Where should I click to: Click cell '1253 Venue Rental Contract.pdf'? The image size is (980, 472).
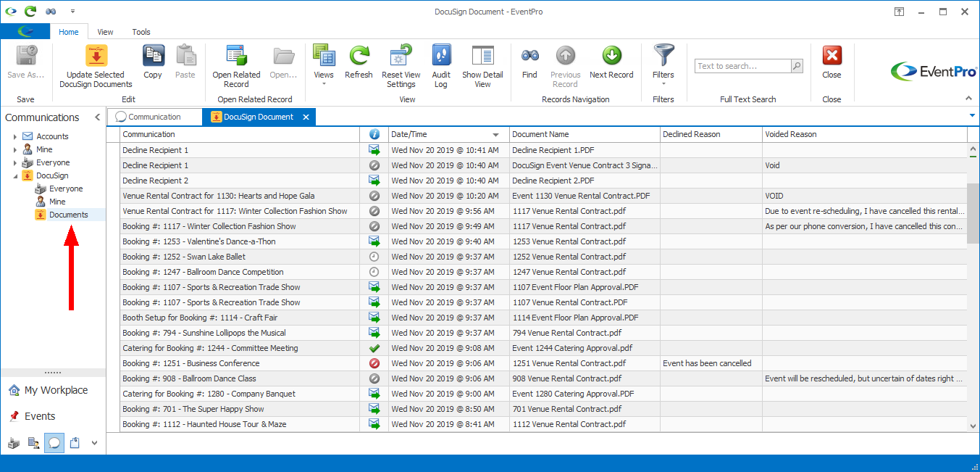tap(585, 241)
